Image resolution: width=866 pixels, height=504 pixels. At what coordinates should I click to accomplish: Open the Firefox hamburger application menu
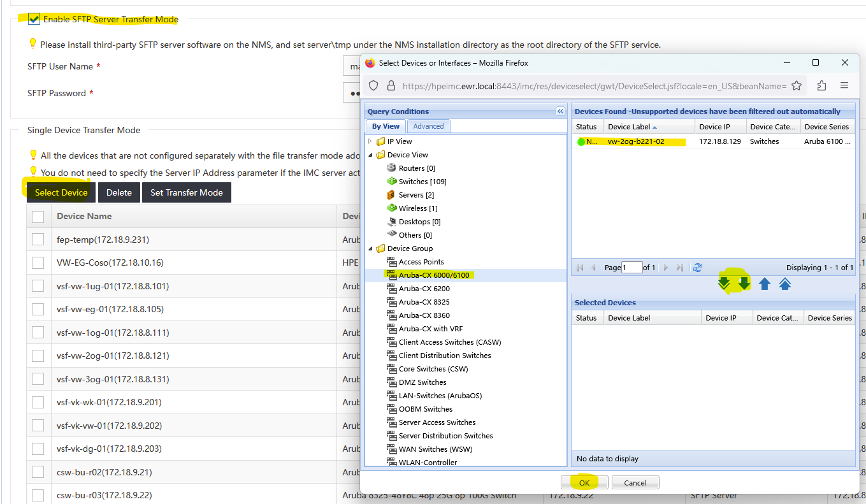pyautogui.click(x=844, y=85)
